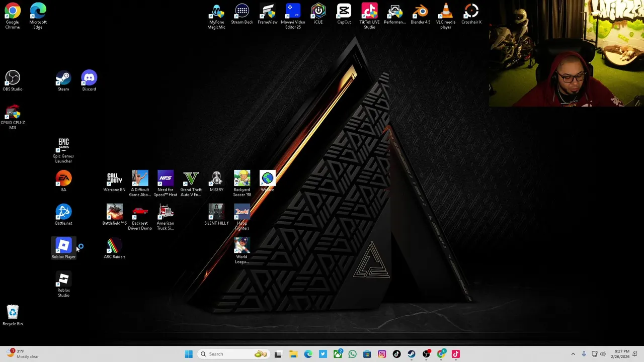Open Task View from the taskbar
This screenshot has width=644, height=362.
pos(278,354)
